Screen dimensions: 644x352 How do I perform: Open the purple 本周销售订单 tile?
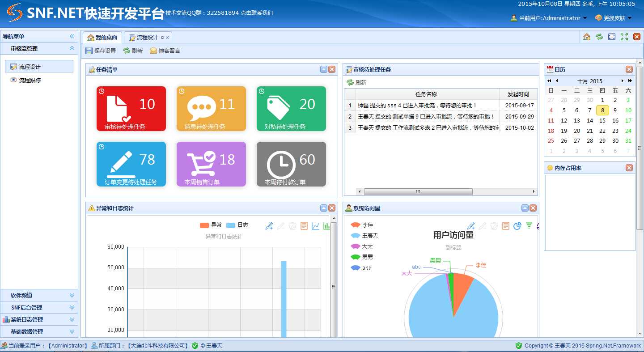pyautogui.click(x=211, y=164)
